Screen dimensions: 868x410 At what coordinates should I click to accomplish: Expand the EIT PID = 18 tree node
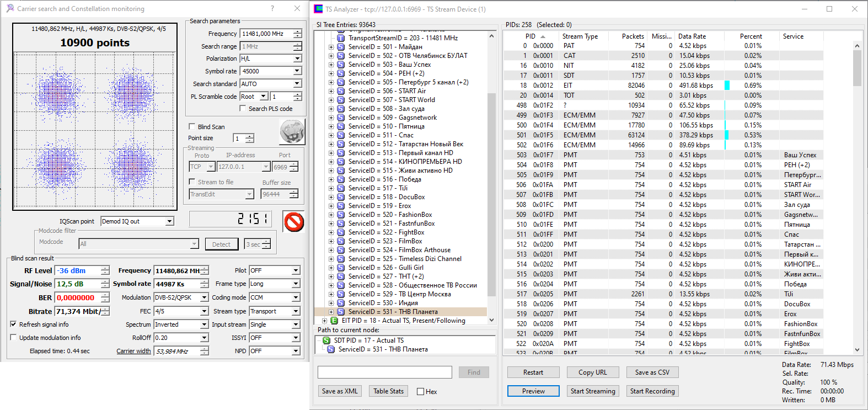(x=324, y=321)
